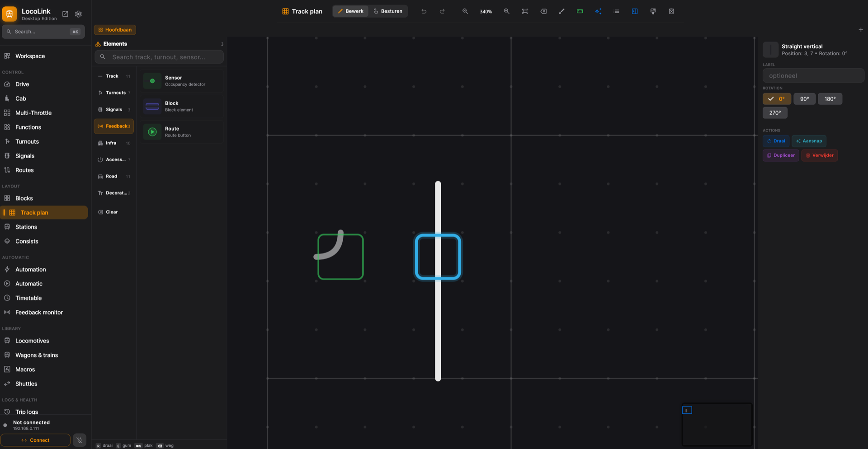Zoom in with the magnifier plus icon
The width and height of the screenshot is (868, 449).
click(x=506, y=11)
